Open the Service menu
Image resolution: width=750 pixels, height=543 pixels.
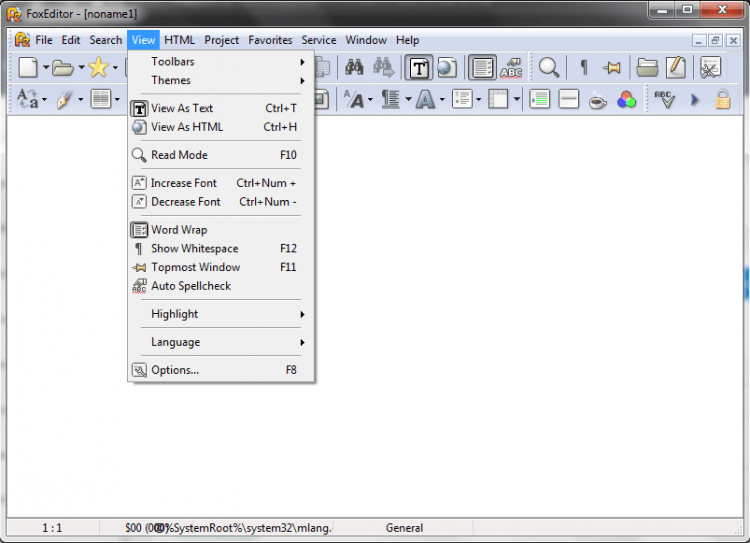tap(319, 40)
